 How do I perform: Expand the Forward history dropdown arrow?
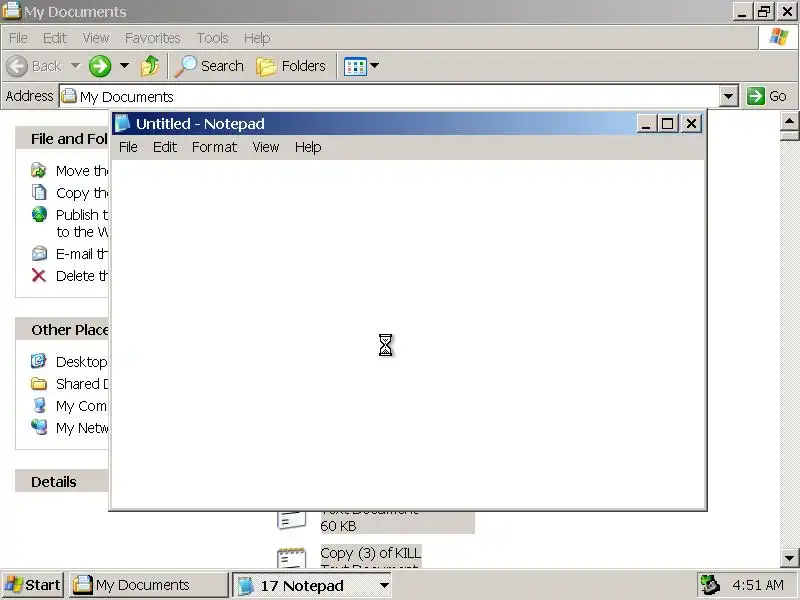pyautogui.click(x=124, y=65)
